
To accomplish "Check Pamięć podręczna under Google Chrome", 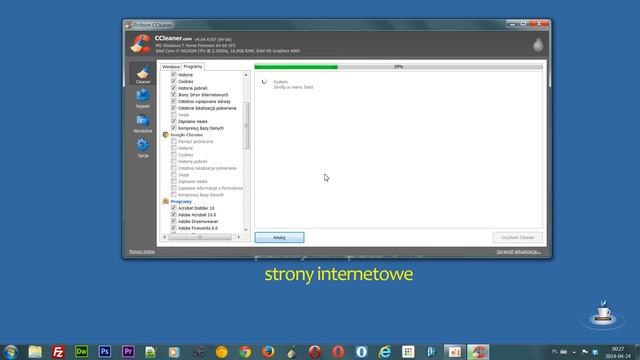I will pyautogui.click(x=174, y=141).
